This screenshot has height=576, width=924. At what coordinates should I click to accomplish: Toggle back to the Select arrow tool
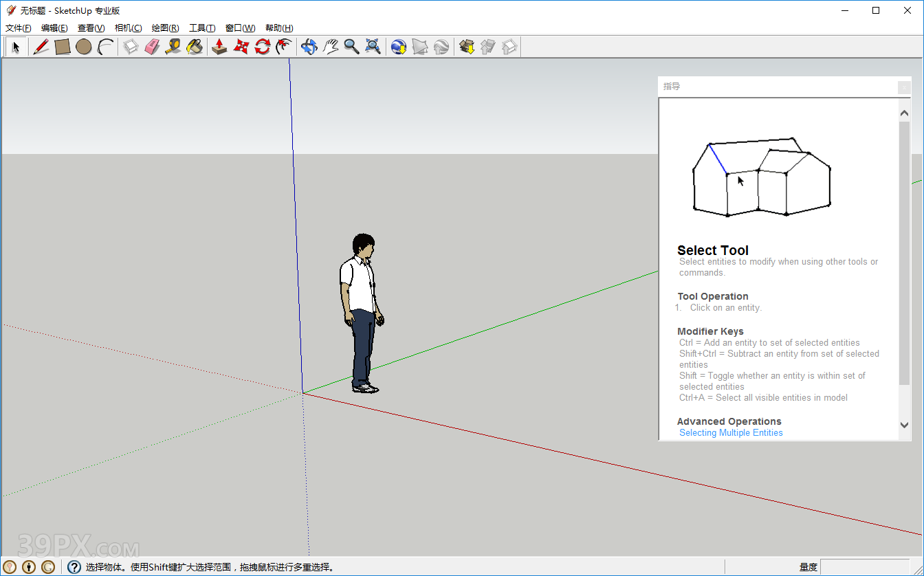click(x=15, y=47)
